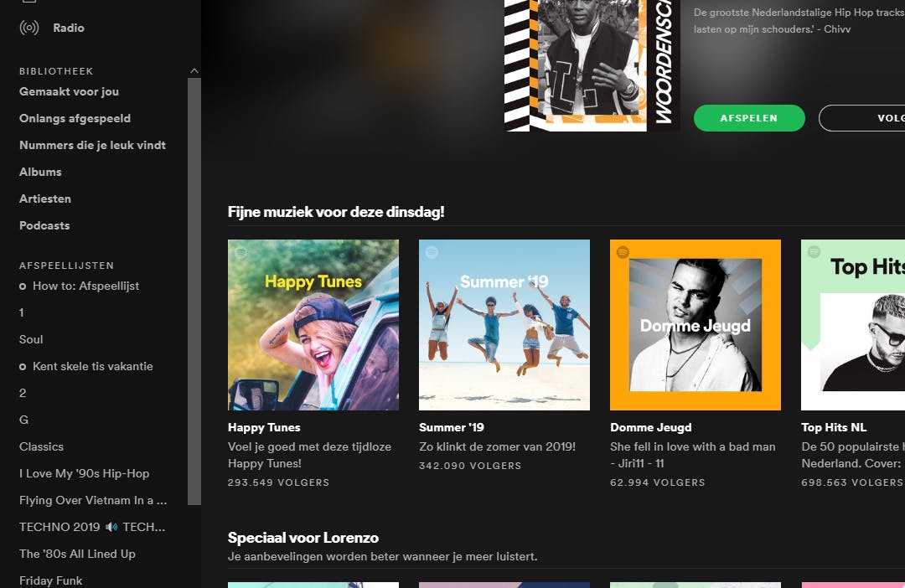Click Spotify logo on Domme Jeugd cover
This screenshot has width=905, height=588.
click(623, 252)
